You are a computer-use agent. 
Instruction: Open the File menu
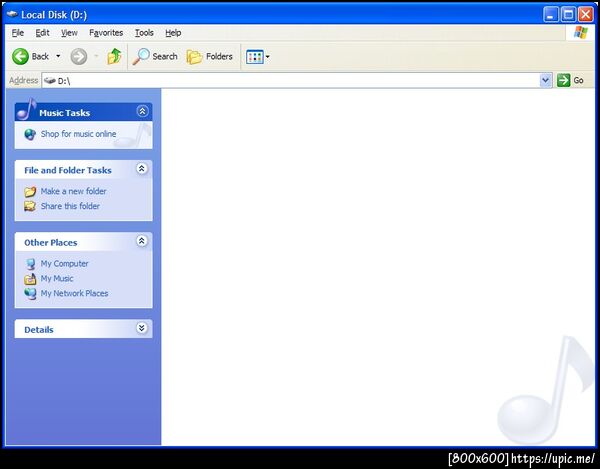pos(18,33)
